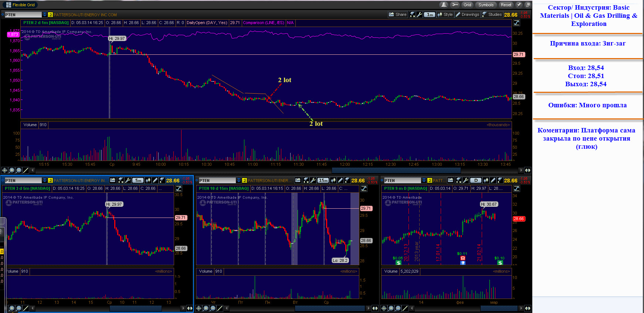Open Studies menu in main chart
Image resolution: width=644 pixels, height=313 pixels.
coord(492,14)
